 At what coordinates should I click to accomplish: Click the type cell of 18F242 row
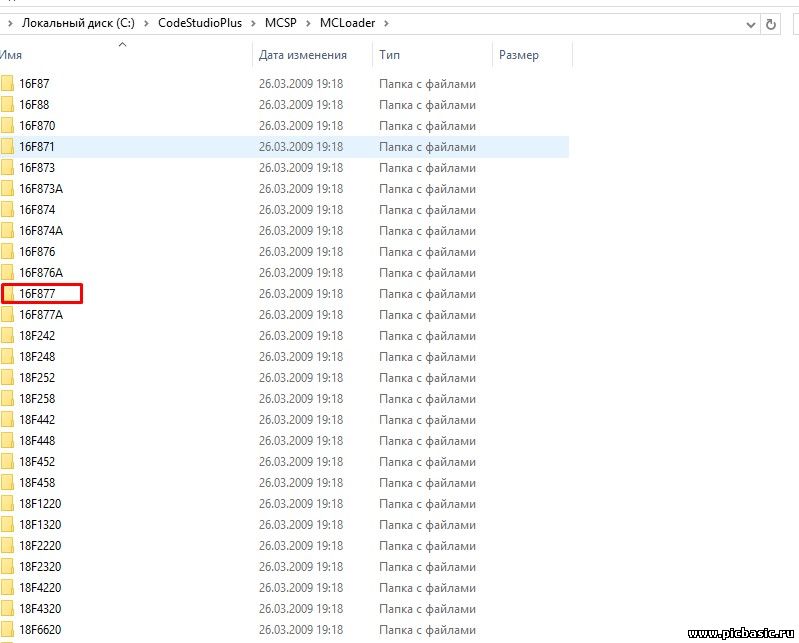(428, 336)
